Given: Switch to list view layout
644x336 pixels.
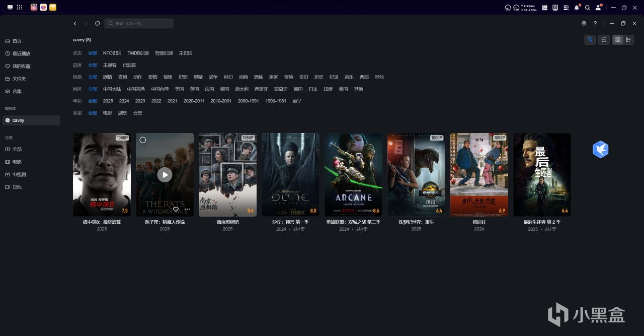Looking at the screenshot, I should coord(628,40).
